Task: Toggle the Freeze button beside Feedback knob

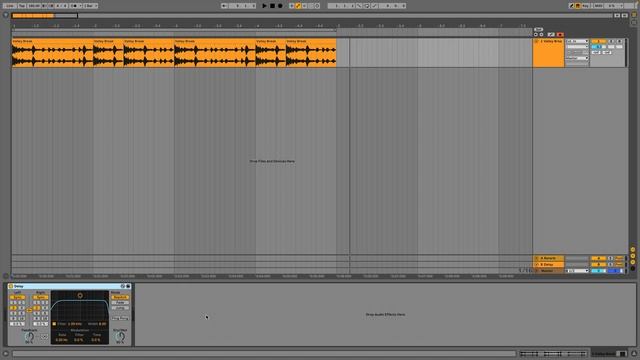Action: point(44,337)
